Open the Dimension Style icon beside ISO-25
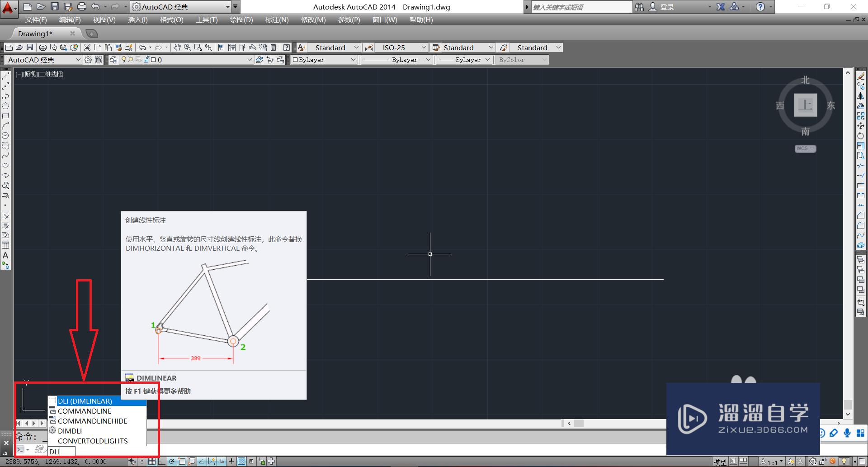 (369, 48)
